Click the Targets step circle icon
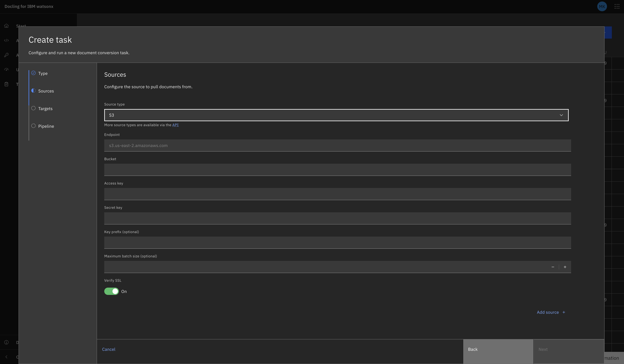This screenshot has height=364, width=624. click(x=33, y=108)
